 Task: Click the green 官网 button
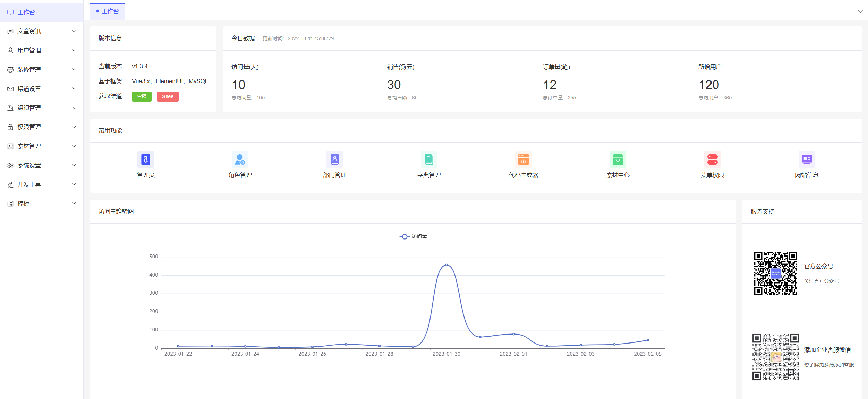click(142, 96)
